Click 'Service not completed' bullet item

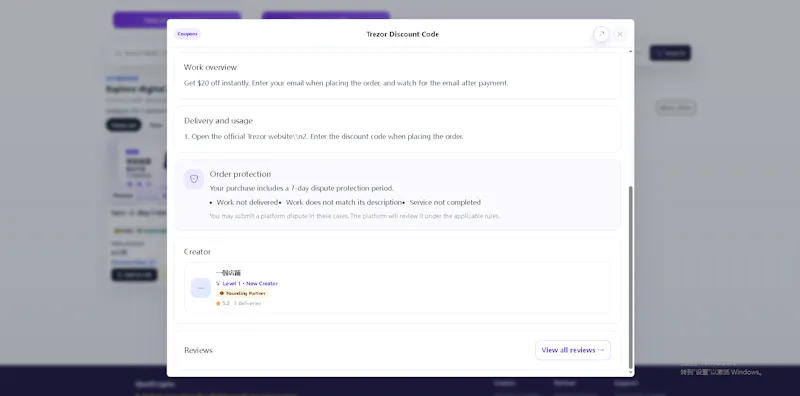point(445,203)
